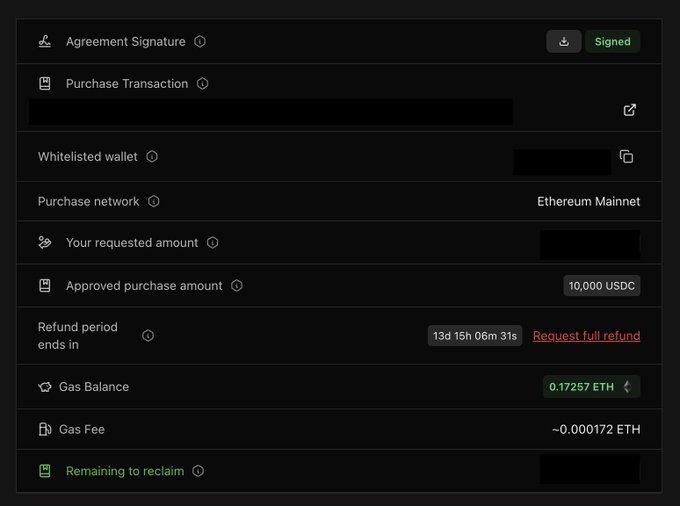
Task: Click the Remaining to reclaim label
Action: click(125, 471)
